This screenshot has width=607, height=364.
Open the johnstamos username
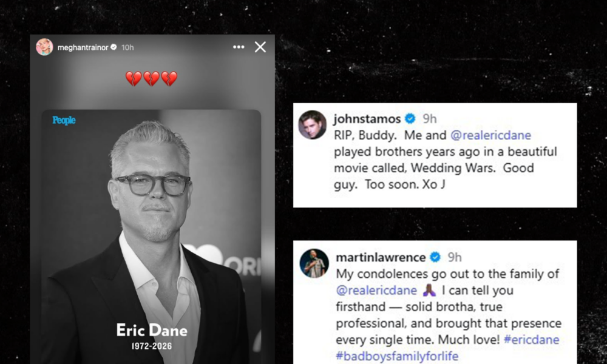[367, 119]
